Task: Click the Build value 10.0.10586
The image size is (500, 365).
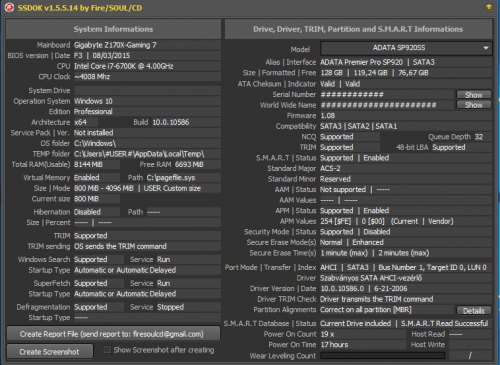Action: click(186, 122)
